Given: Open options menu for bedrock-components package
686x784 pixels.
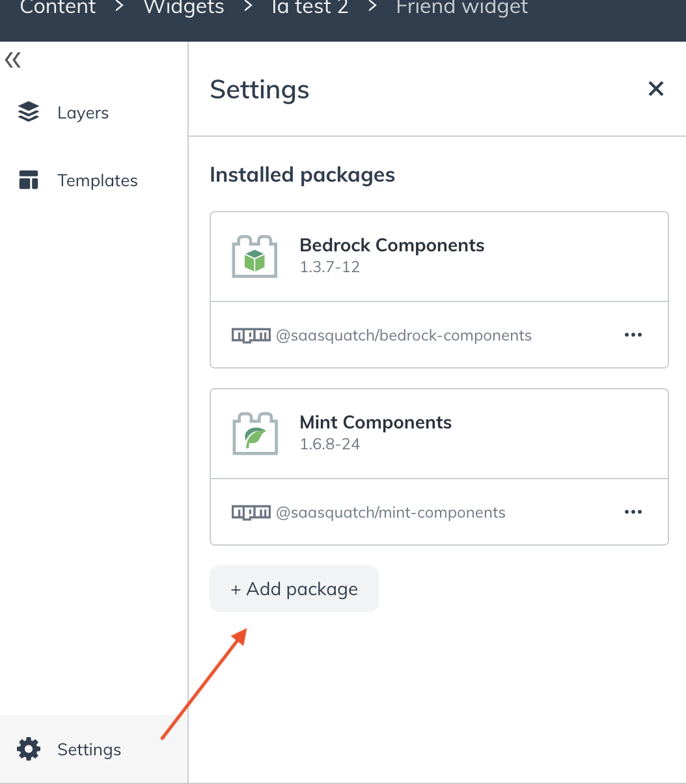Looking at the screenshot, I should [x=633, y=335].
